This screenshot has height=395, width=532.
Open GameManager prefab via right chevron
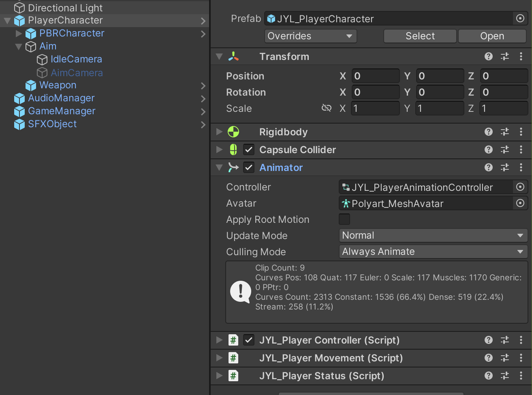pos(203,111)
